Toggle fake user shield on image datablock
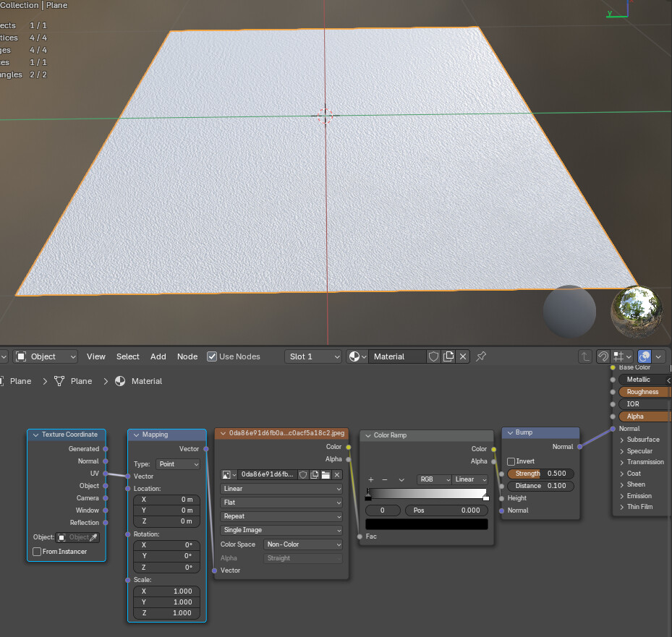 click(303, 474)
